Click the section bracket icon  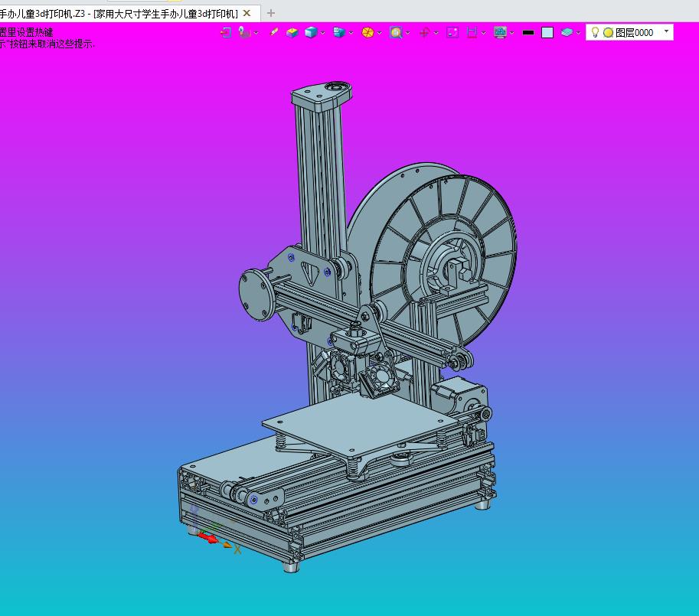(x=472, y=32)
